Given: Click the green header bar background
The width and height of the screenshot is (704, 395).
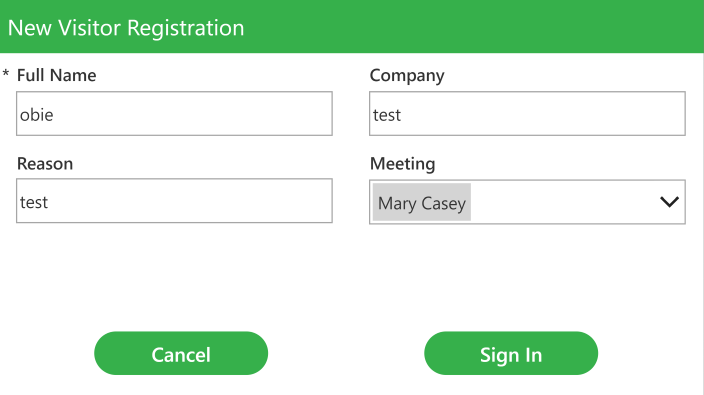Looking at the screenshot, I should (471, 26).
